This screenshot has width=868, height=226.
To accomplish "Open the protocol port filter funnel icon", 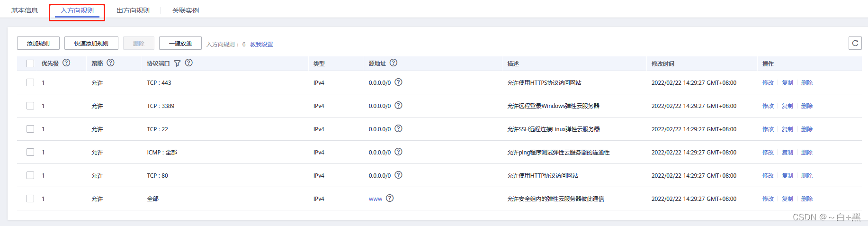I will pyautogui.click(x=177, y=63).
